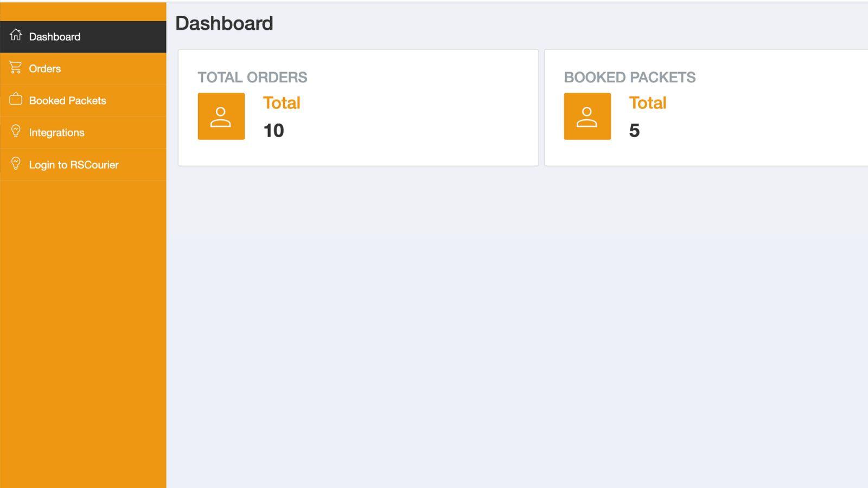
Task: Select the Dashboard entry in the sidebar
Action: point(55,36)
